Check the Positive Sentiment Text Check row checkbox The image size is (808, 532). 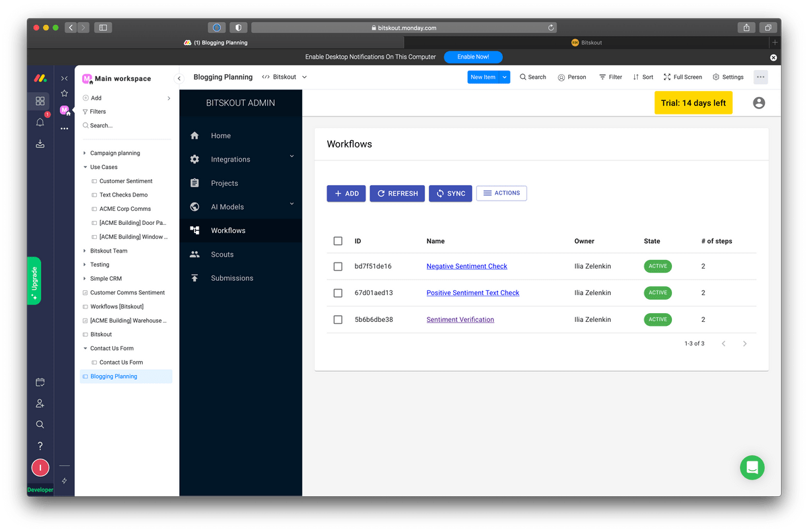pyautogui.click(x=338, y=293)
